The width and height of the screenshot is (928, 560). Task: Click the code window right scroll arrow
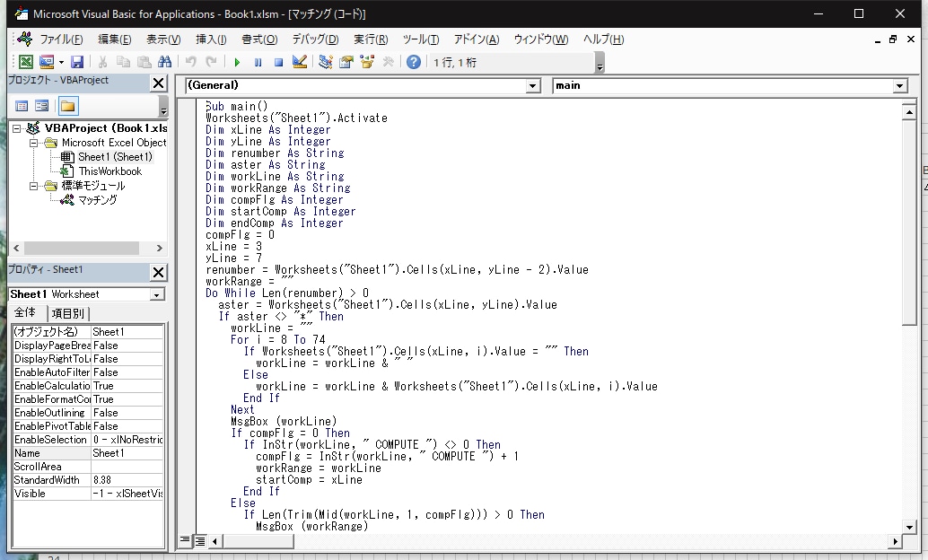point(895,541)
